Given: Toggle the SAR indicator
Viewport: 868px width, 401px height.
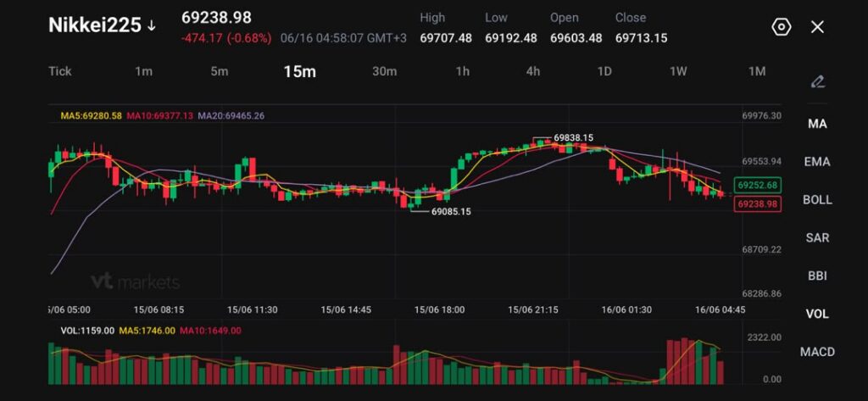Looking at the screenshot, I should pos(817,237).
